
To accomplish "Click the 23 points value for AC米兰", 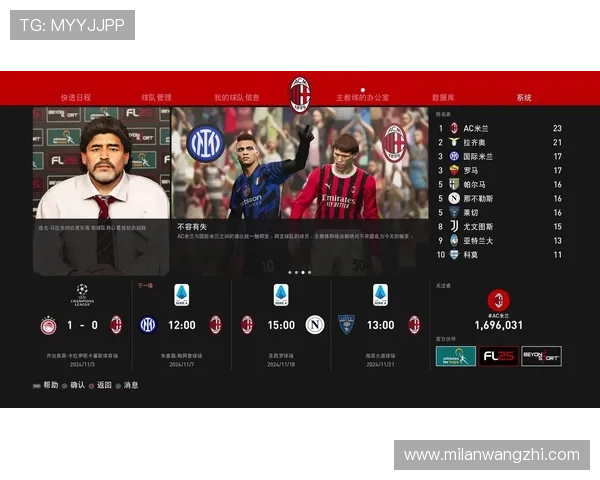I will 557,128.
